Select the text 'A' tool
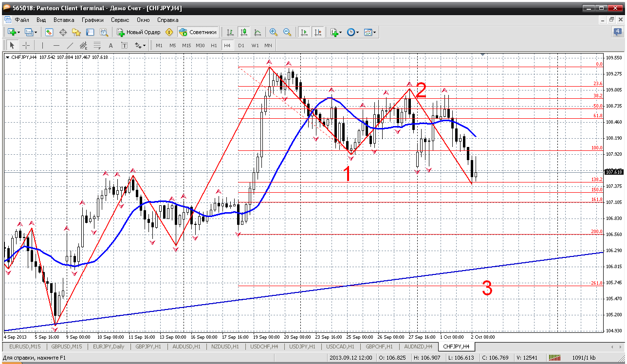 coord(111,45)
